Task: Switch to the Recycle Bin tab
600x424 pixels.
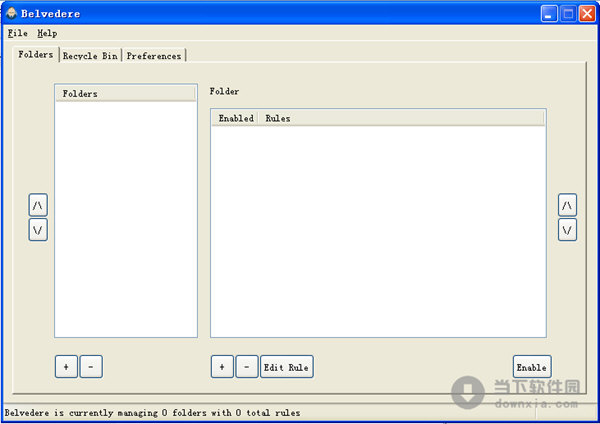Action: (90, 56)
